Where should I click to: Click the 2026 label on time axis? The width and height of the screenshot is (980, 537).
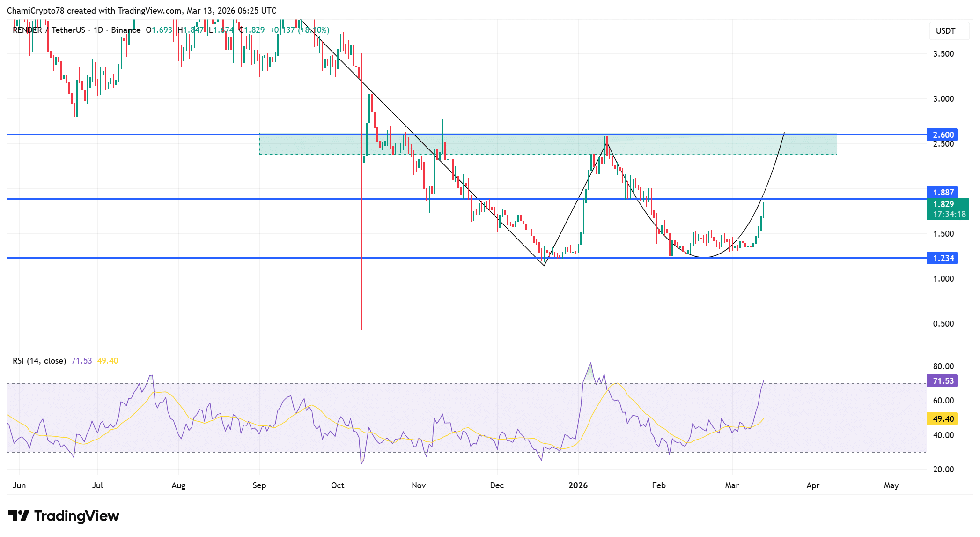[578, 485]
